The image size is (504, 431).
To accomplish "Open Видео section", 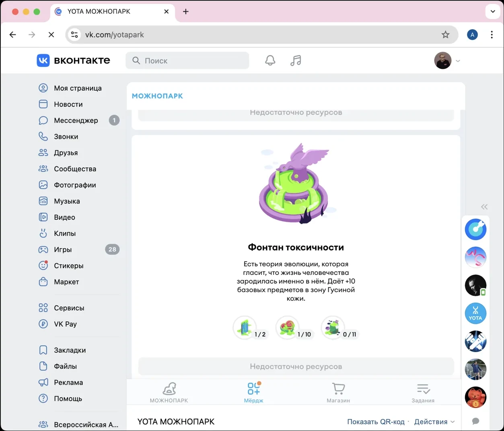I will coord(64,217).
